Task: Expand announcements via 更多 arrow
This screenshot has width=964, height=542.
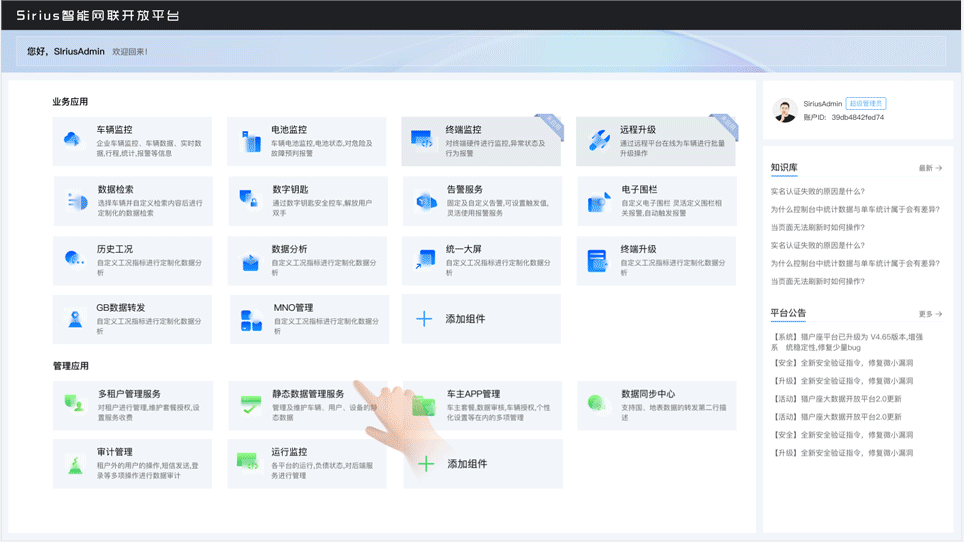Action: [x=930, y=314]
